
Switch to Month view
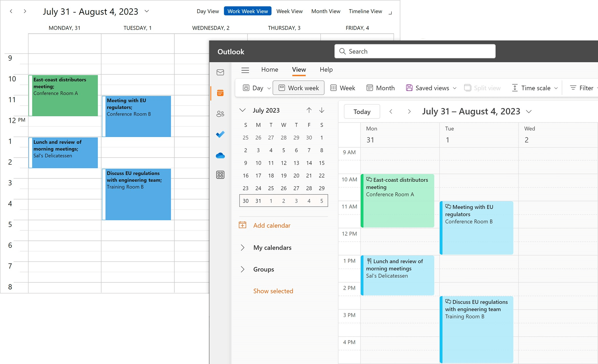click(x=380, y=88)
